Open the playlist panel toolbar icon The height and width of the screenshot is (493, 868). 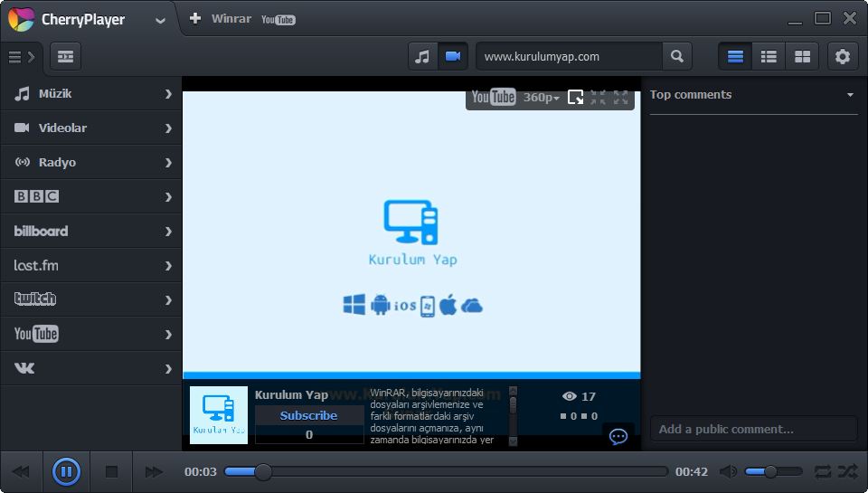(65, 56)
